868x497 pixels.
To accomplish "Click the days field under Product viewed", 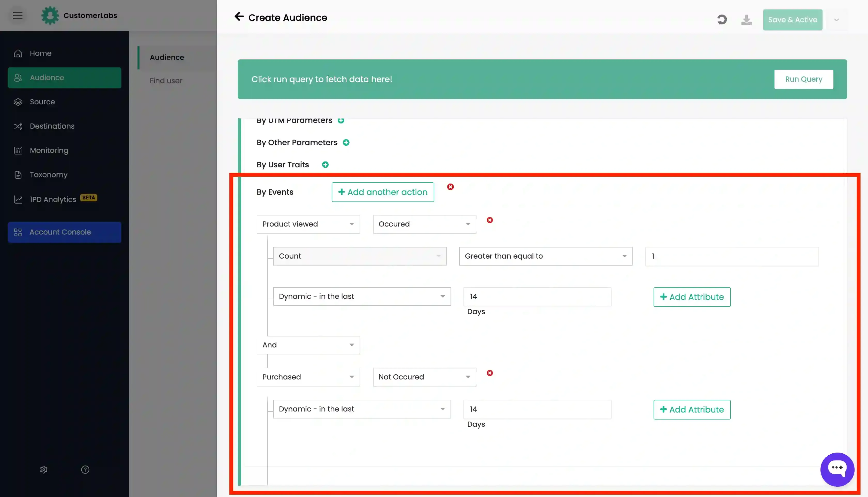I will coord(537,297).
